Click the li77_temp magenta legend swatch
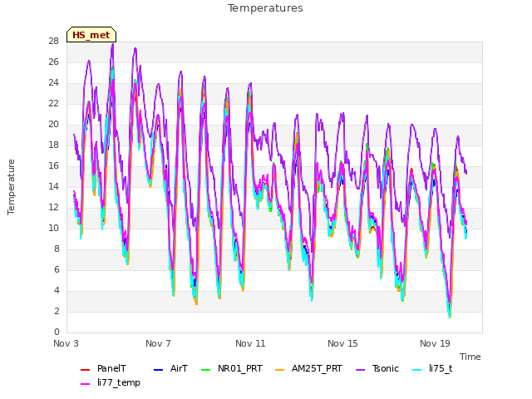The height and width of the screenshot is (399, 532). coord(85,384)
